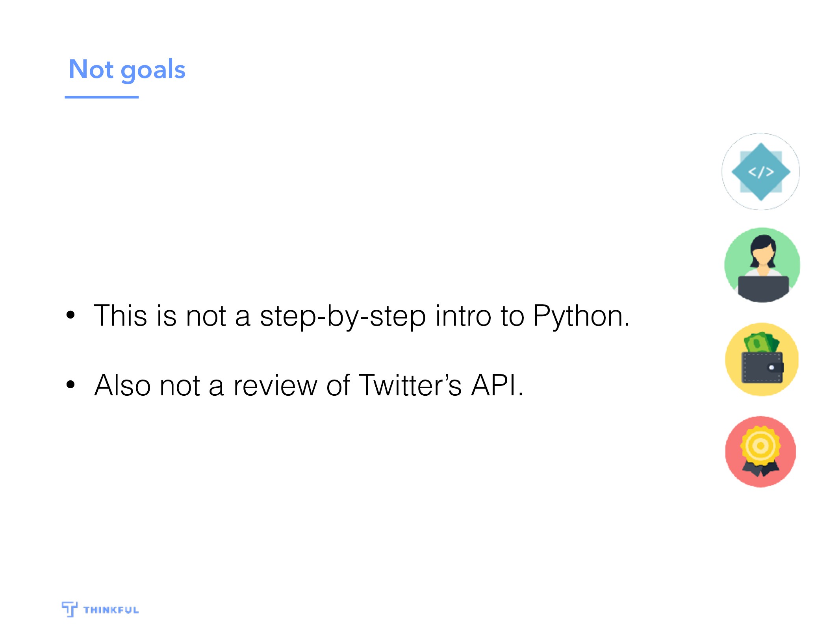This screenshot has width=840, height=630.
Task: Click the wallet with cash icon
Action: tap(762, 359)
